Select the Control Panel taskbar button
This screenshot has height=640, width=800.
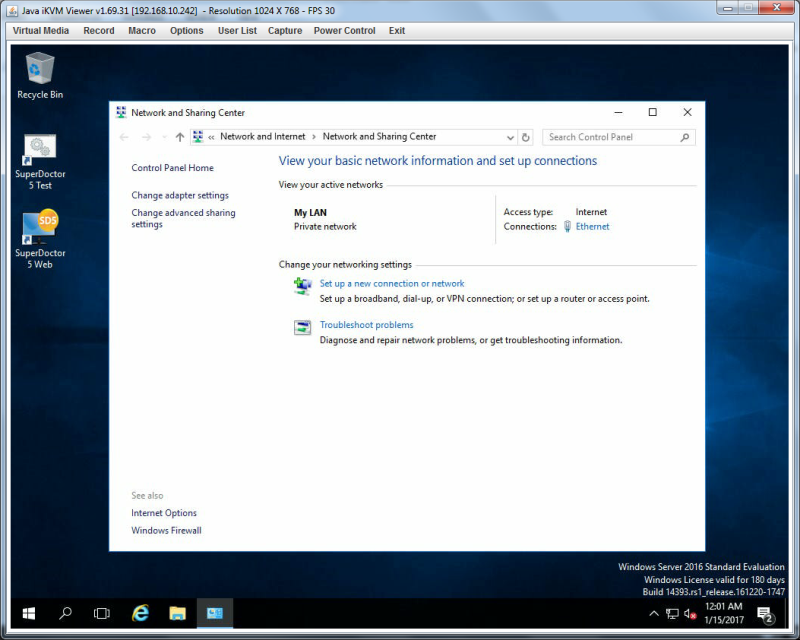[x=215, y=613]
